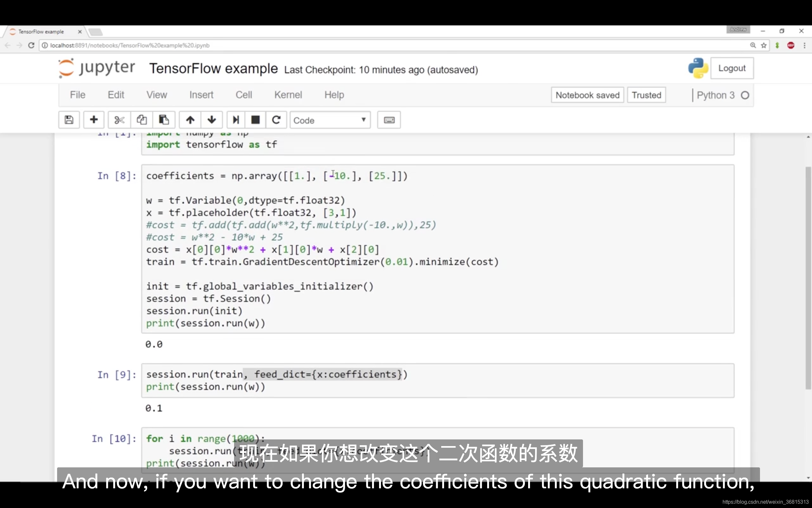This screenshot has width=812, height=508.
Task: Select the TensorFlow example browser tab
Action: (x=44, y=31)
